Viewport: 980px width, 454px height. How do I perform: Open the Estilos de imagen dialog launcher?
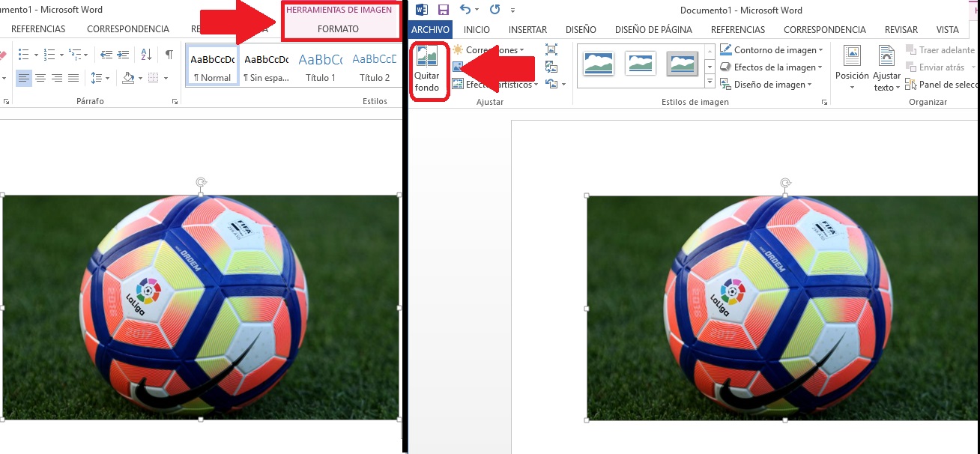[824, 102]
